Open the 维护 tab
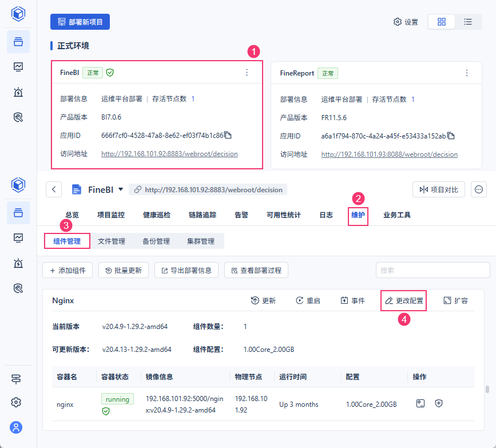The width and height of the screenshot is (496, 448). tap(358, 215)
